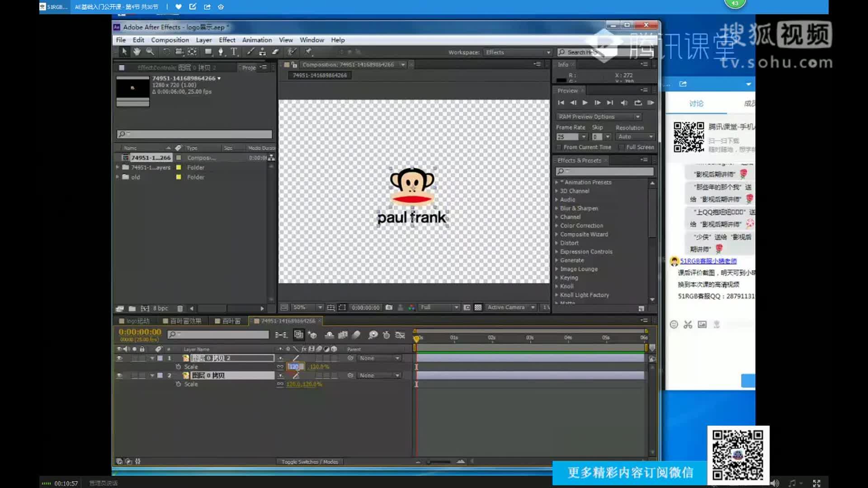Select the Zoom magnifier tool

tap(150, 52)
